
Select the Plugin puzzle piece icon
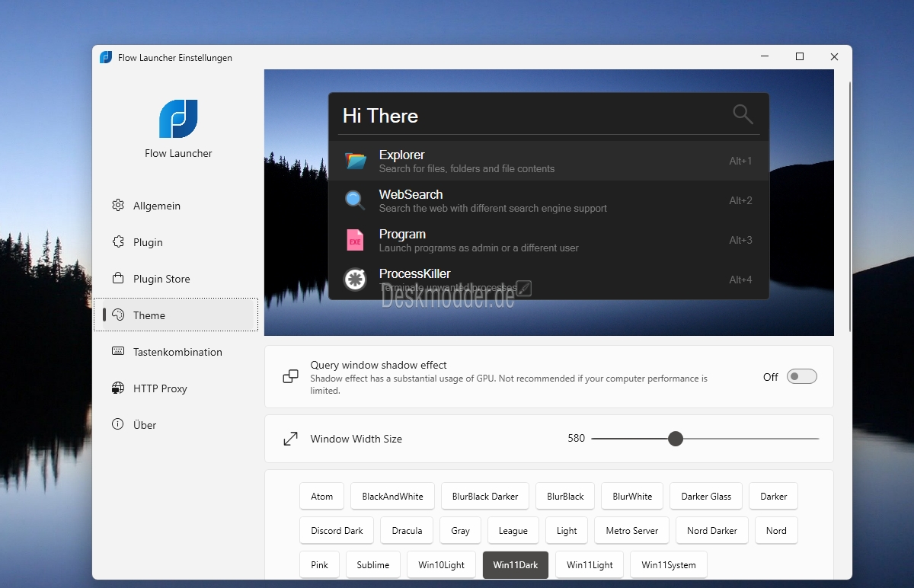(117, 241)
